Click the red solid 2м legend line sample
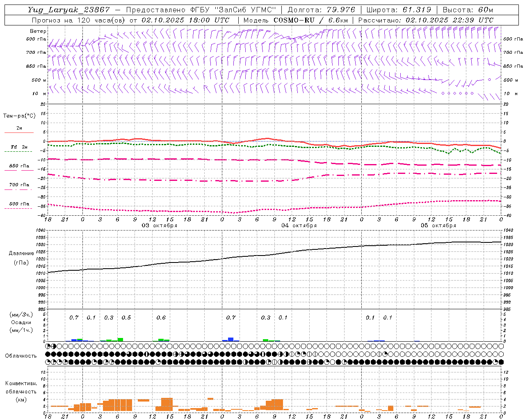This screenshot has height=420, width=525. (x=19, y=133)
